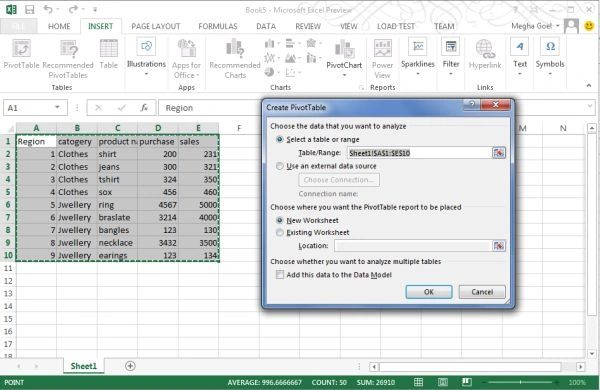Click the Excel application icon
The image size is (600, 390).
(11, 10)
